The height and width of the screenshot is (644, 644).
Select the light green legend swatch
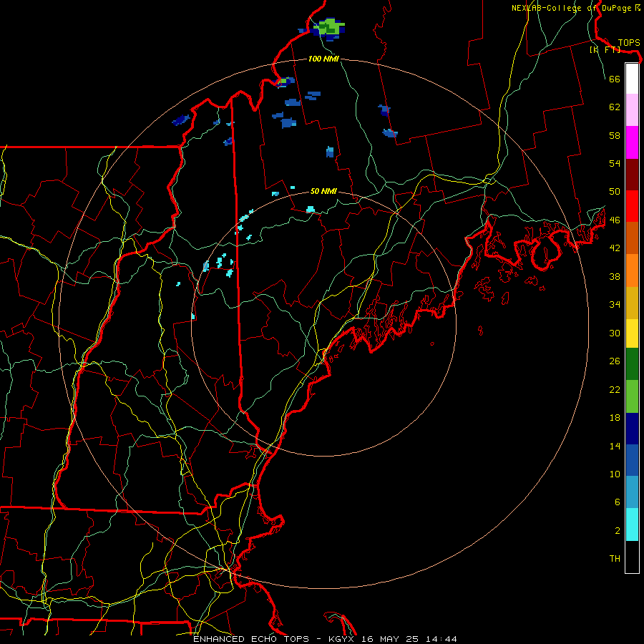[x=632, y=396]
